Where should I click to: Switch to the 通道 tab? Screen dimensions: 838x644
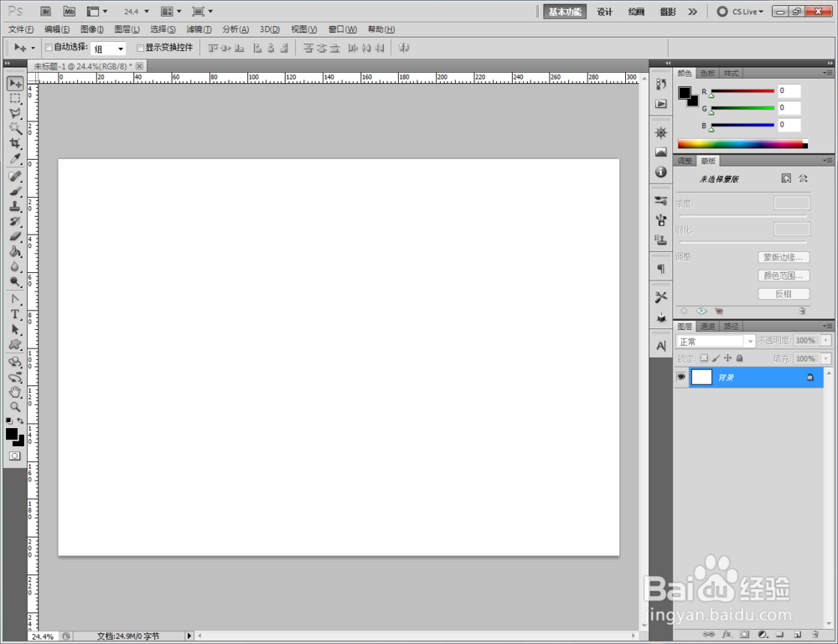click(707, 327)
